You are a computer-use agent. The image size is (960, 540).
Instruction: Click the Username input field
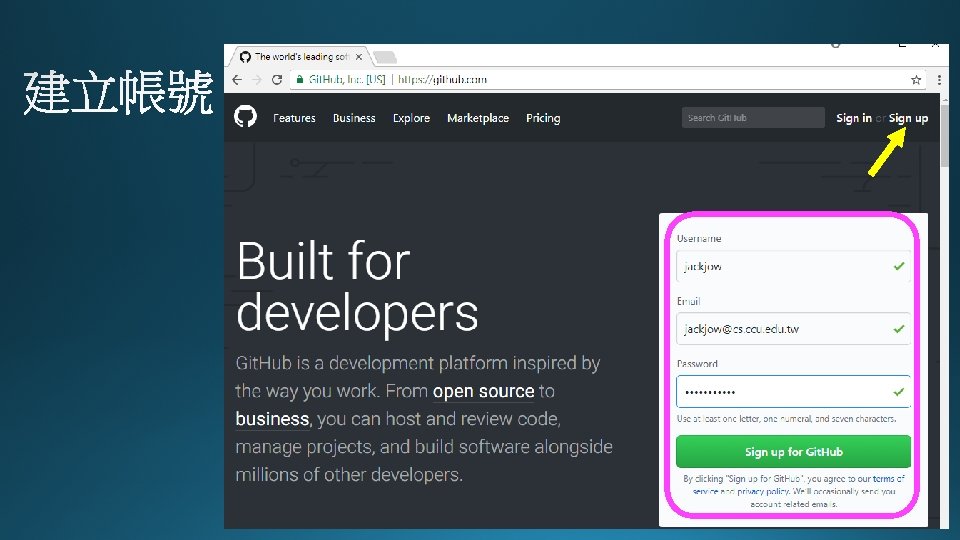pos(793,266)
